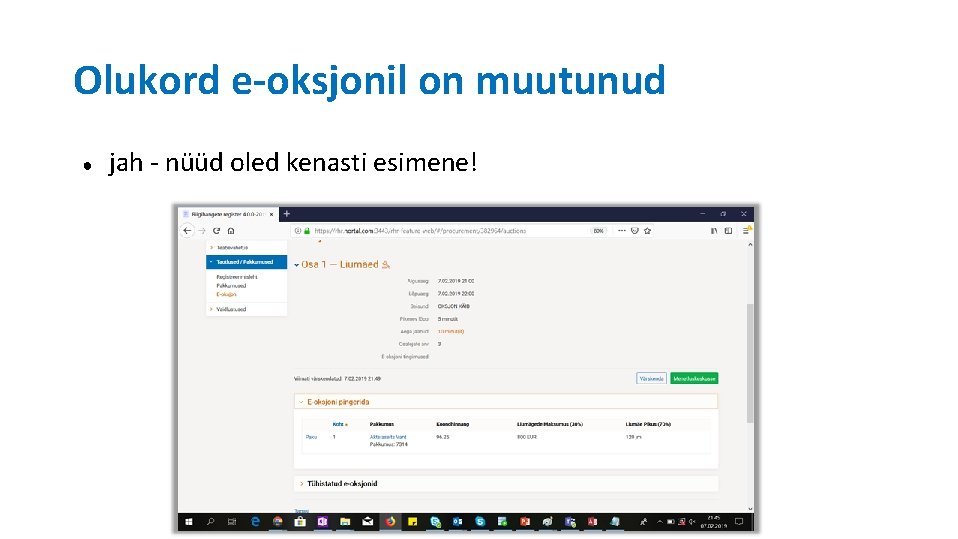Open Microsoft Teams from the taskbar
The width and height of the screenshot is (958, 539).
[570, 521]
